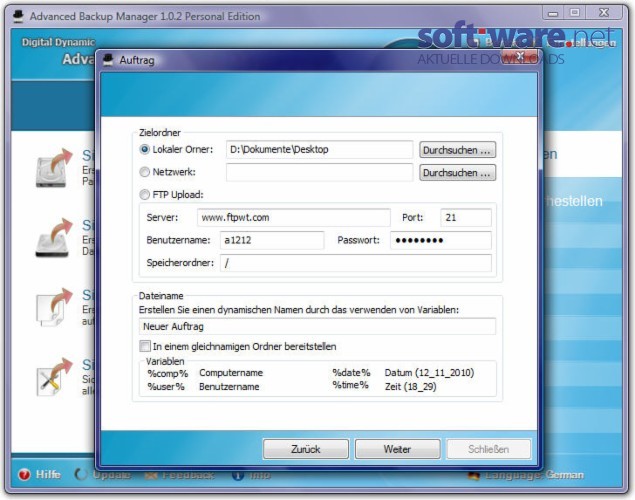Click the 'Datum (12_11_2010)' description text
635x500 pixels.
tap(429, 372)
